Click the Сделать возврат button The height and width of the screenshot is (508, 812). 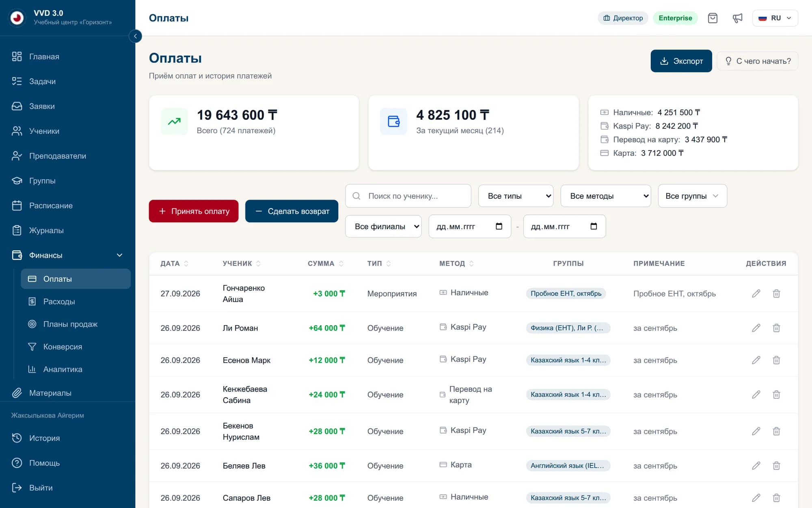tap(292, 211)
